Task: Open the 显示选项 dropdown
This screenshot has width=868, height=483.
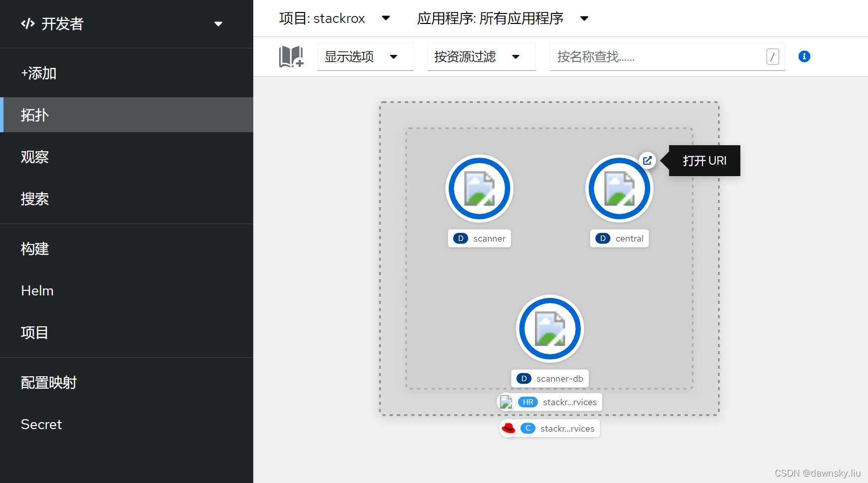Action: (365, 56)
